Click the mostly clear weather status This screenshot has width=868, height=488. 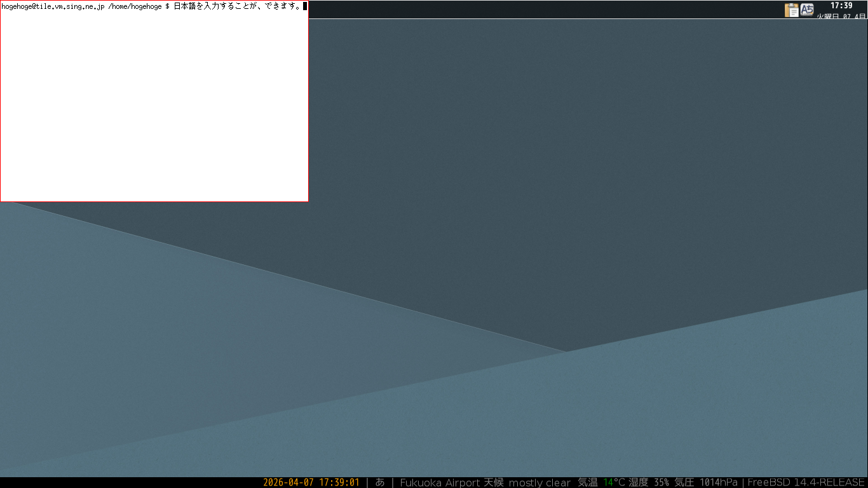(539, 482)
